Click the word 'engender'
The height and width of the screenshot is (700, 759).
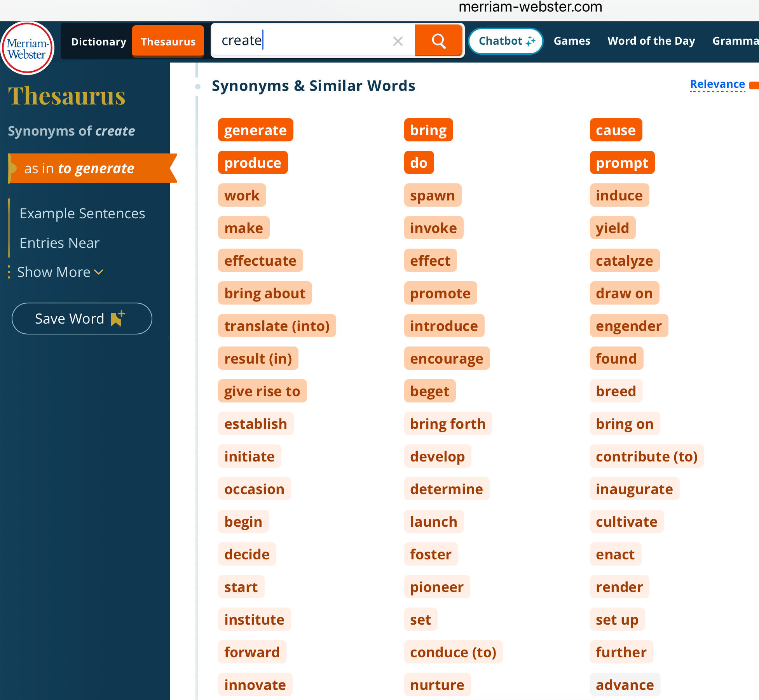click(x=629, y=326)
